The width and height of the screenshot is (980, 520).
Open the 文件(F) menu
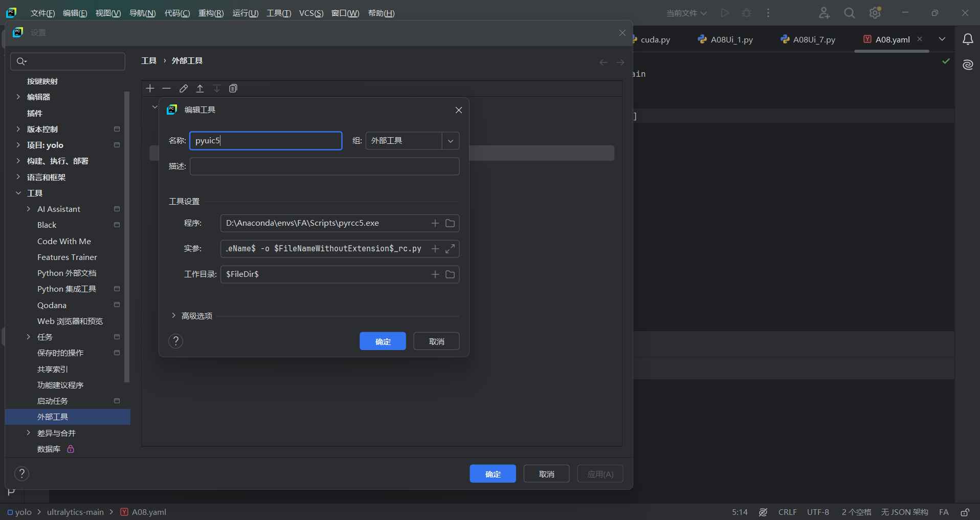point(42,13)
